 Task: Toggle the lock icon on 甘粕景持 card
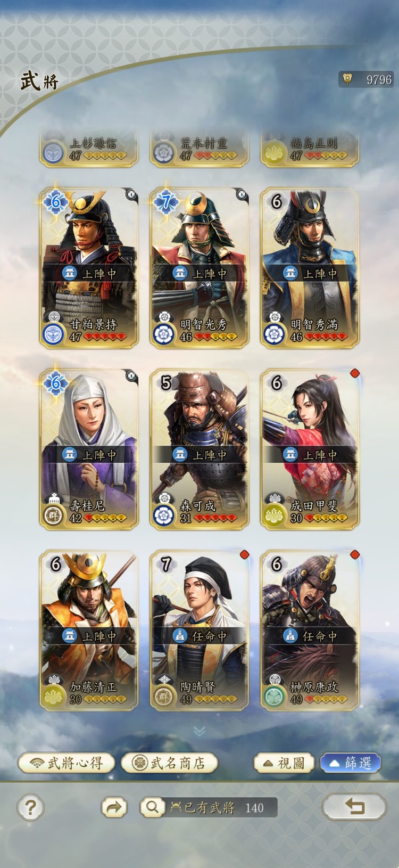pos(131,195)
